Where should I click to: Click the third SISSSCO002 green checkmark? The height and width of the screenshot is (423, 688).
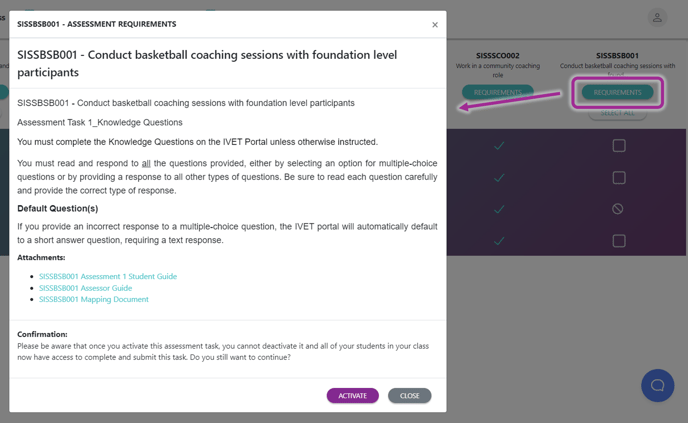[499, 209]
